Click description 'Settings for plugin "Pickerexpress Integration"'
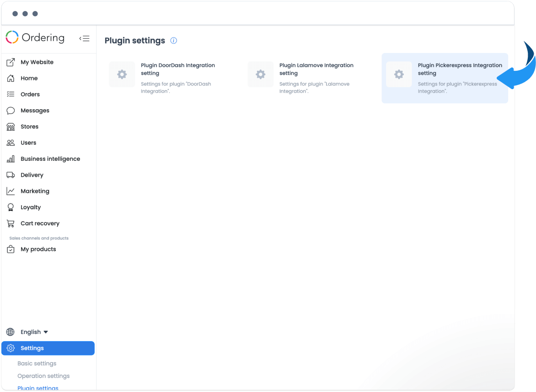This screenshot has height=392, width=536. coord(457,87)
